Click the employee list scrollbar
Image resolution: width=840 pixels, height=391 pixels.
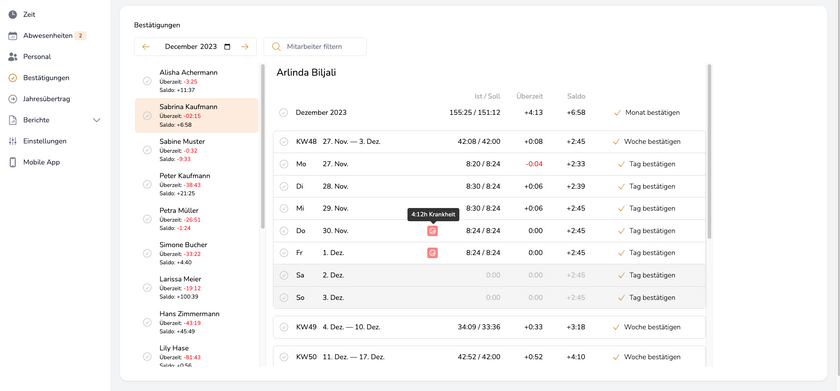tap(262, 146)
